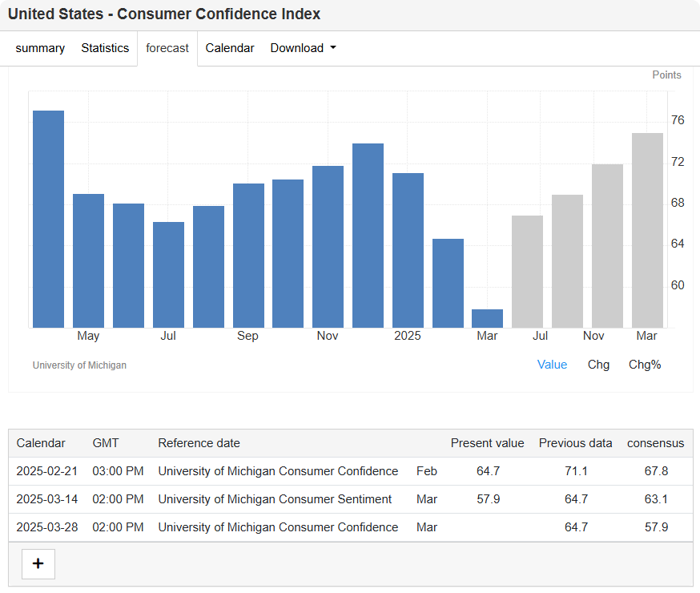700x593 pixels.
Task: Select the forecast tab
Action: point(167,48)
